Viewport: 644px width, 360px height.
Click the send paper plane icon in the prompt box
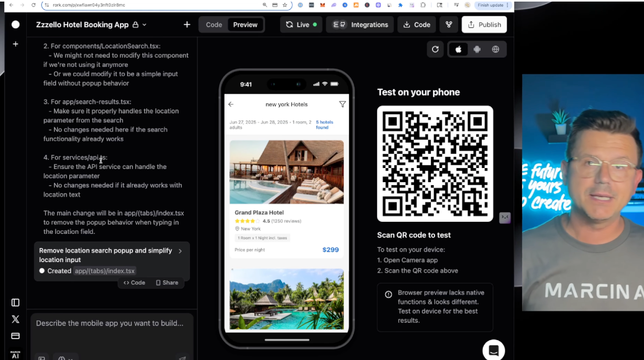coord(182,358)
